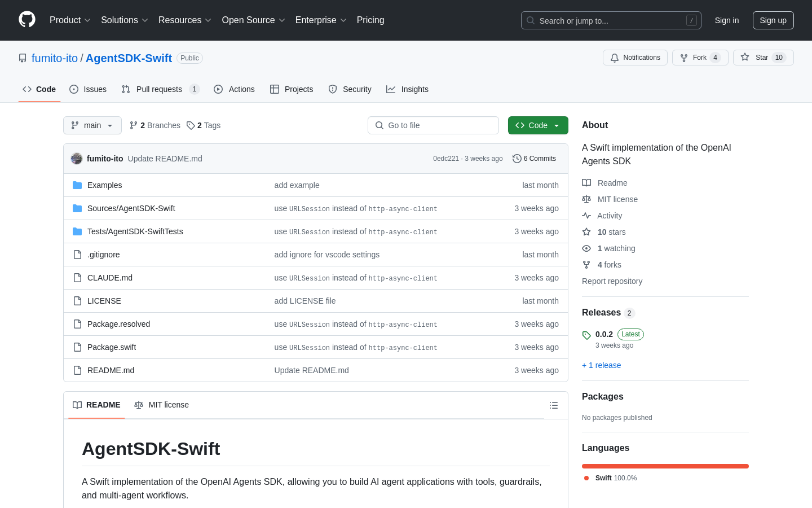Click fumito-ito's avatar in commit row
Viewport: 812px width, 508px height.
(77, 159)
